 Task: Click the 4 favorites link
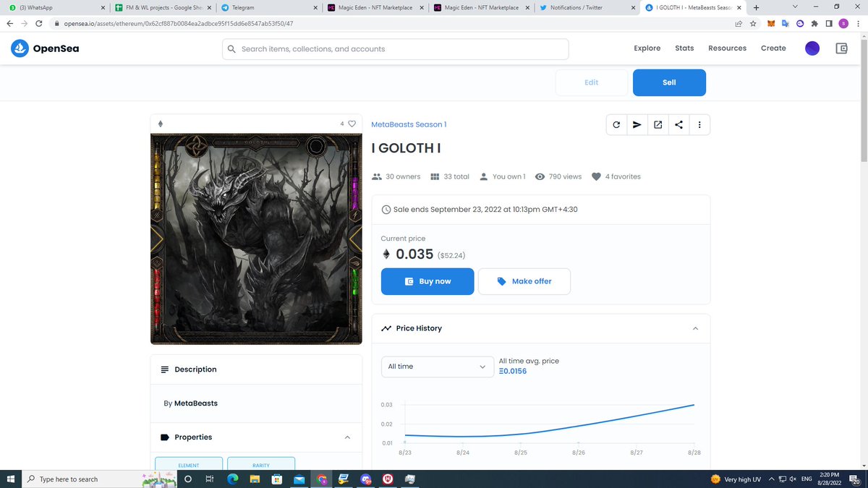point(616,176)
